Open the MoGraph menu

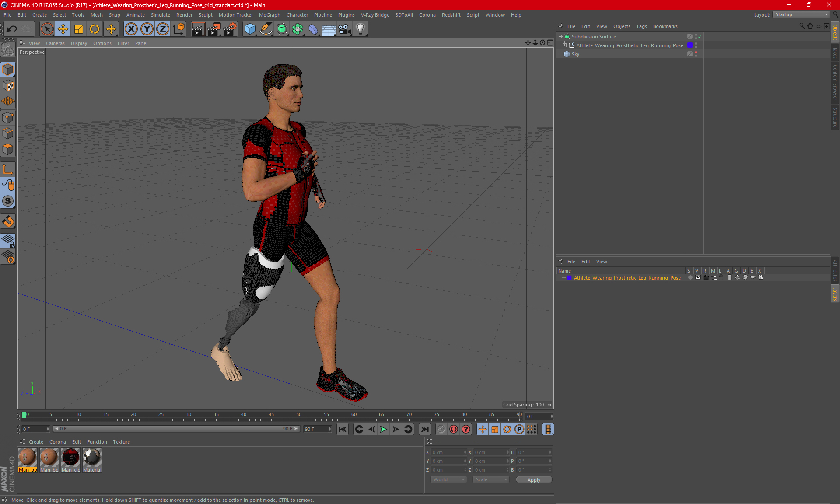click(x=269, y=15)
